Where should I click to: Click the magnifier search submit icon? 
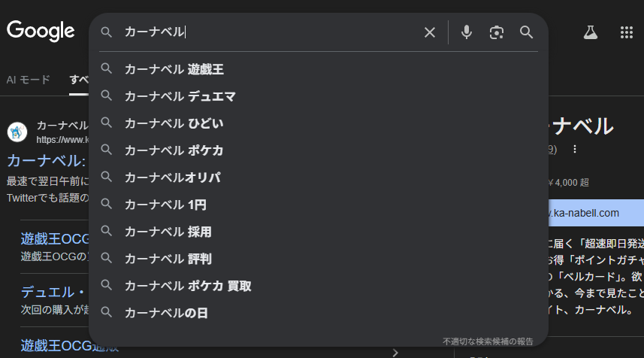(526, 32)
